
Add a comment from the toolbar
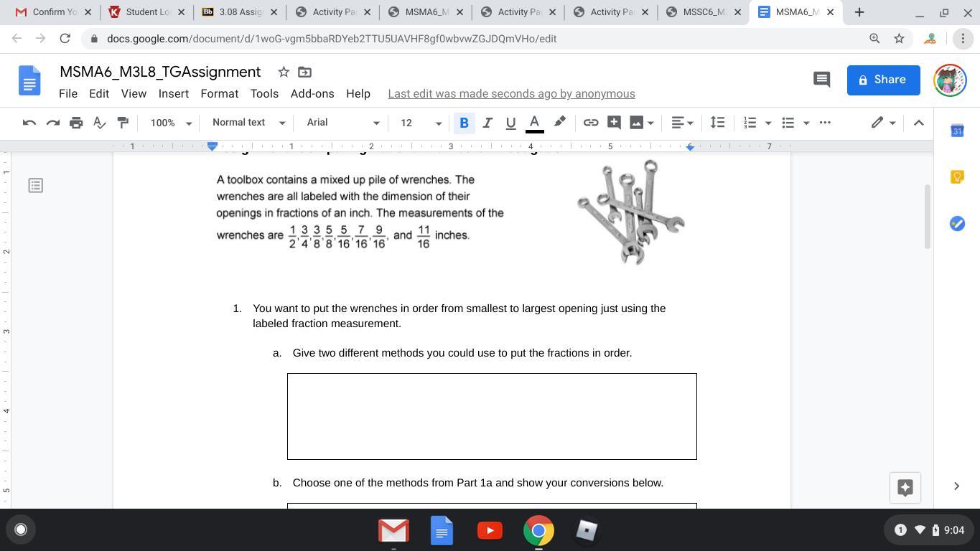pos(614,123)
